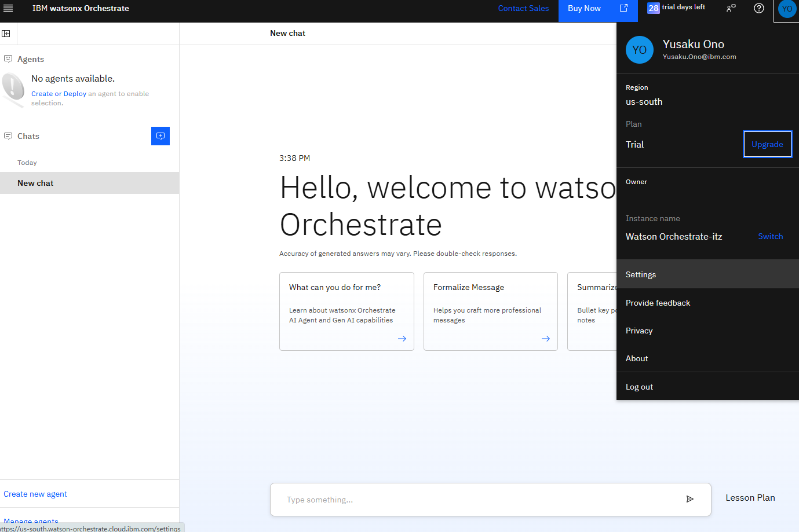Open the team chat icon in header
Screen dimensions: 799x532
[x=731, y=8]
